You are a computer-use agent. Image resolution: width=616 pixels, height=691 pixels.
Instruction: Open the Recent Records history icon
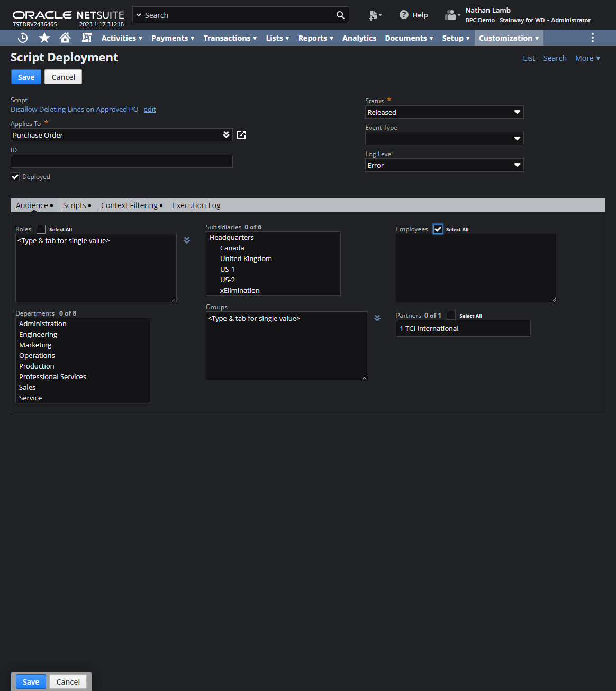(x=23, y=38)
